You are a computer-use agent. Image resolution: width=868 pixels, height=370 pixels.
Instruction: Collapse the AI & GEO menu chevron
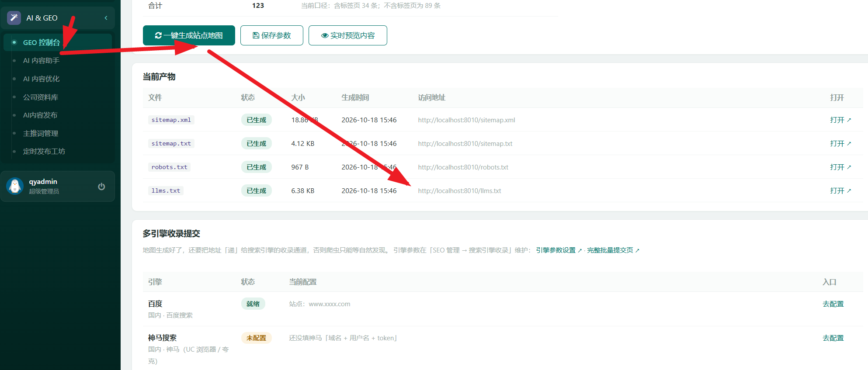click(x=106, y=18)
